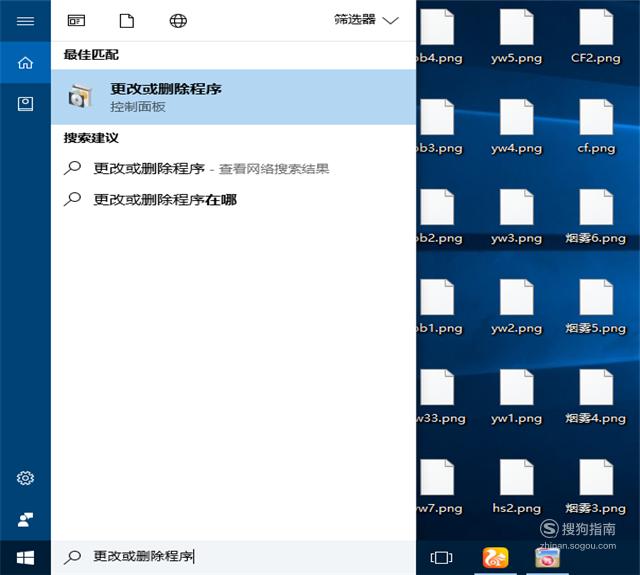Click the Feedback person icon in the sidebar
640x575 pixels.
coord(25,519)
